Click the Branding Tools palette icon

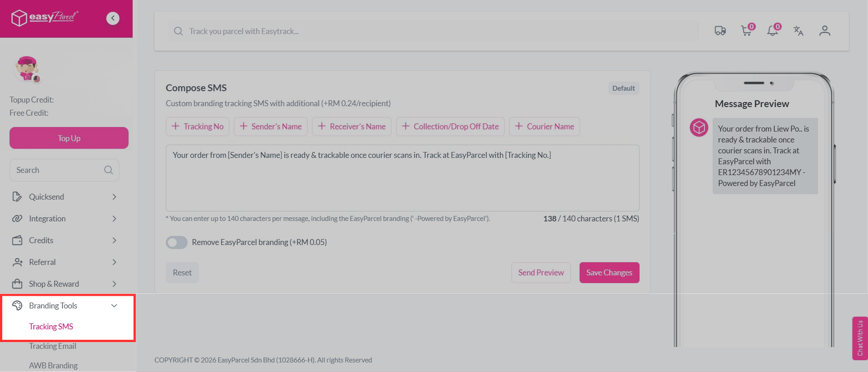coord(17,306)
